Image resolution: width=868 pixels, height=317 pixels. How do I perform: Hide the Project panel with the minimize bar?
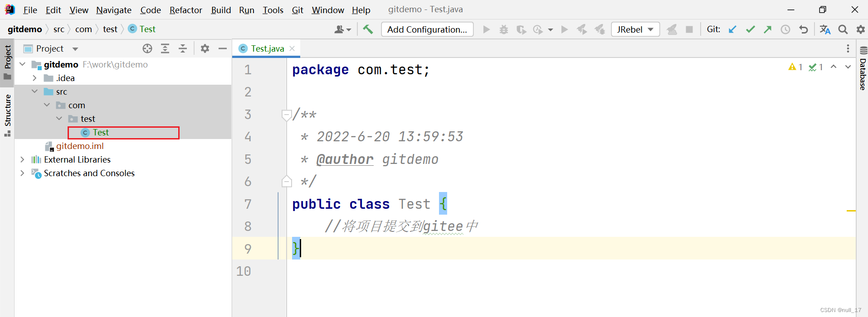click(222, 48)
